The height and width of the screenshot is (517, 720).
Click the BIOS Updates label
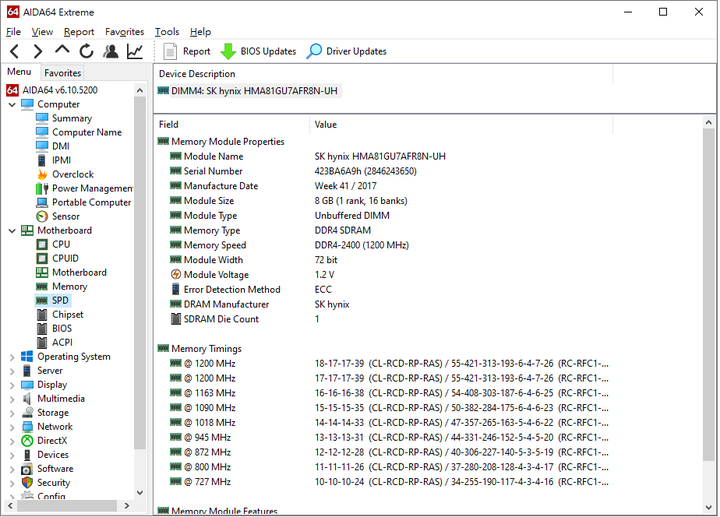268,51
